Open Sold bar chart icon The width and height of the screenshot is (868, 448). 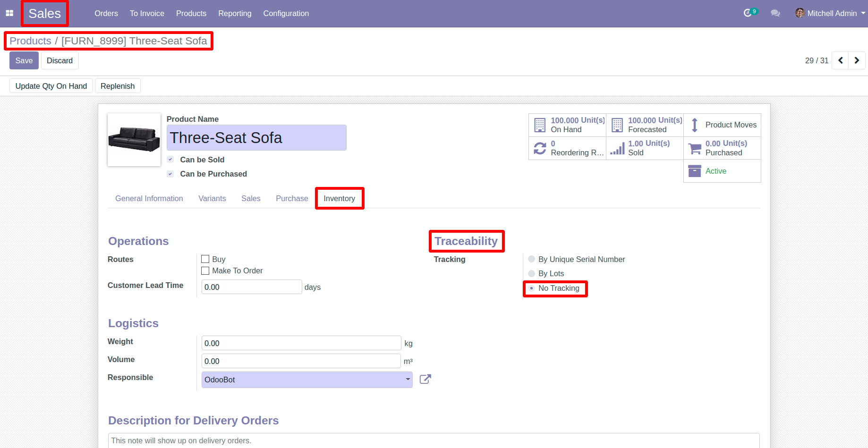point(617,148)
